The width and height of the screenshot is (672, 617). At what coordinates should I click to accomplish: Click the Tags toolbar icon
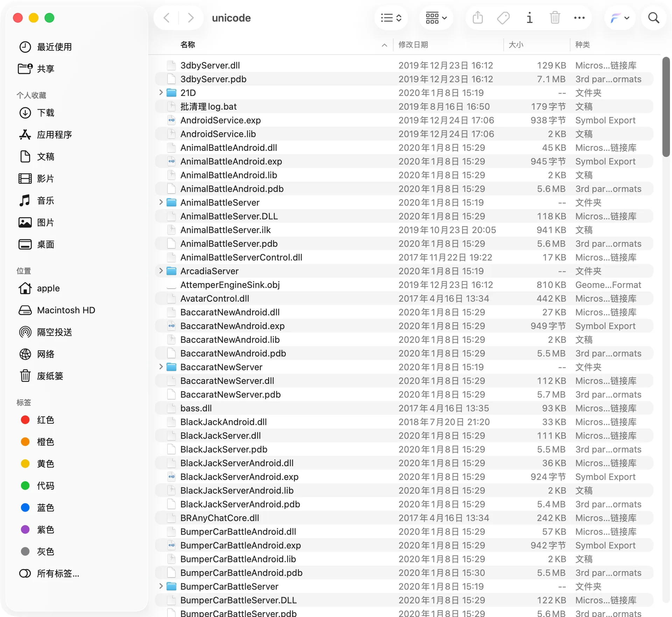click(x=503, y=18)
